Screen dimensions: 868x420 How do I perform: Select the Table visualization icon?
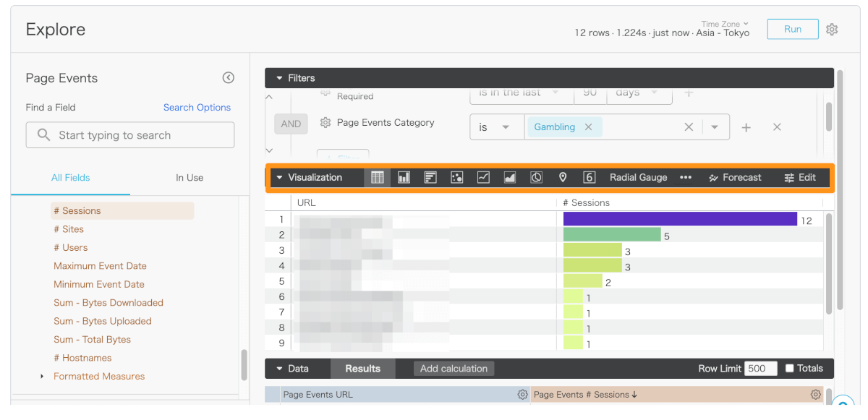[378, 178]
